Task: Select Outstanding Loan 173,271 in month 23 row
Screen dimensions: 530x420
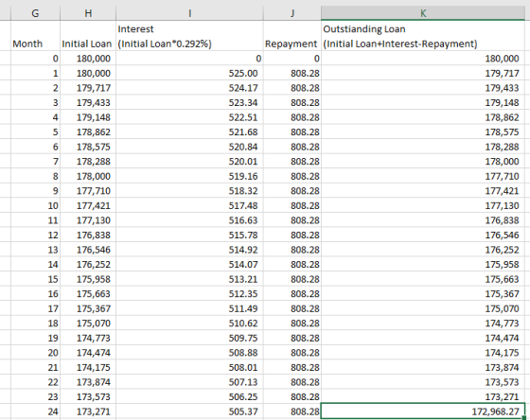Action: (x=423, y=396)
